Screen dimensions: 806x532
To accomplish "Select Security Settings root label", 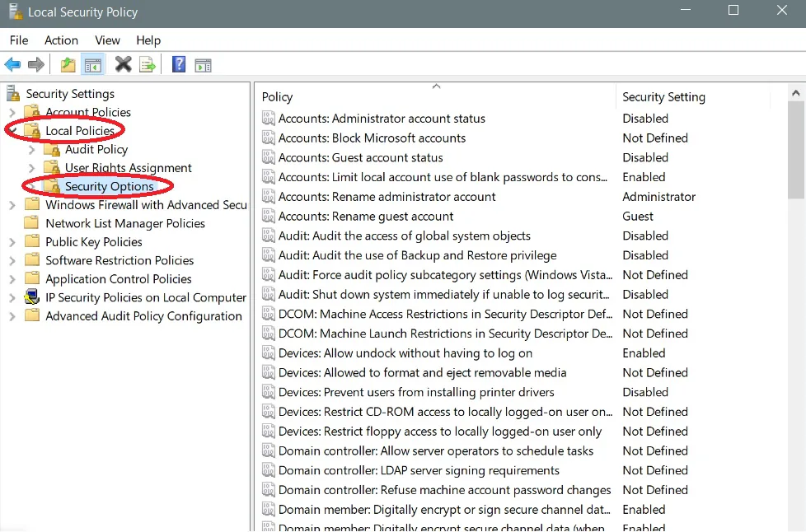I will [70, 93].
